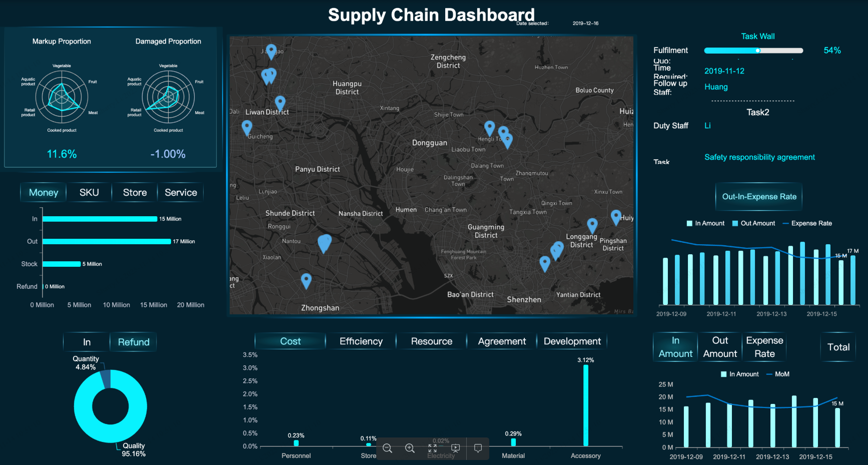
Task: Click the zoom out magnifier icon
Action: coord(387,448)
